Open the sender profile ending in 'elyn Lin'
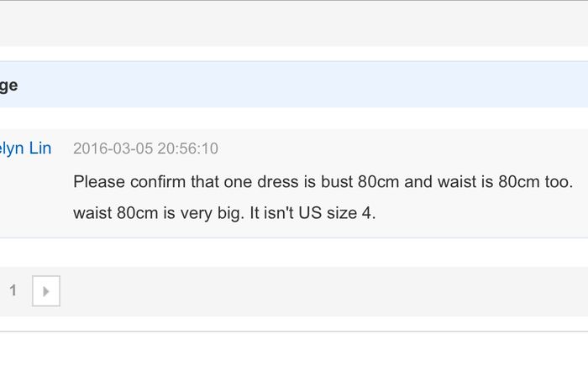Image resolution: width=588 pixels, height=391 pixels. click(x=25, y=149)
